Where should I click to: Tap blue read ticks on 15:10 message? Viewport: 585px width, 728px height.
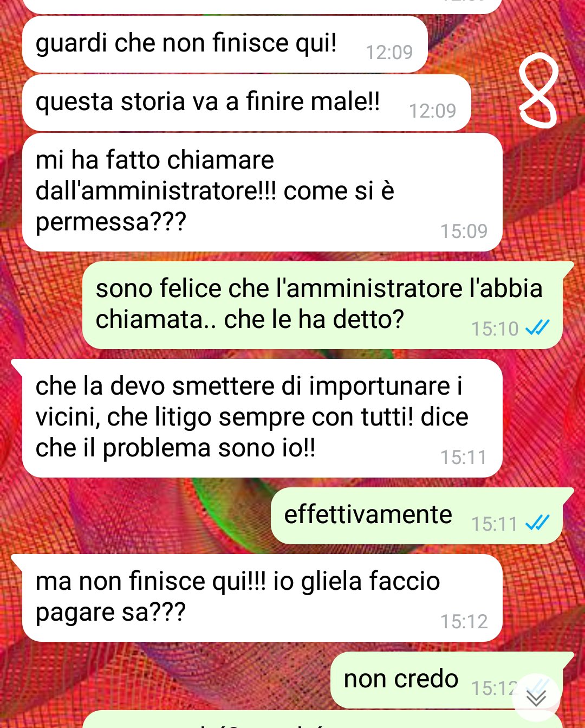click(538, 327)
